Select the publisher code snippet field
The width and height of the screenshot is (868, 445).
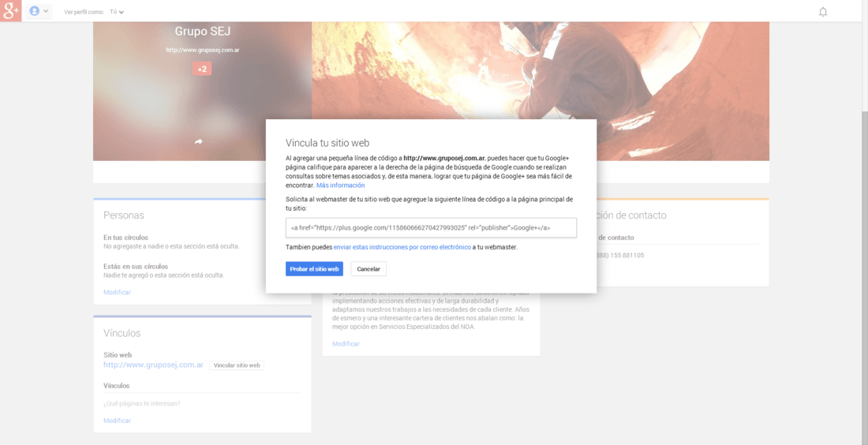[x=431, y=227]
